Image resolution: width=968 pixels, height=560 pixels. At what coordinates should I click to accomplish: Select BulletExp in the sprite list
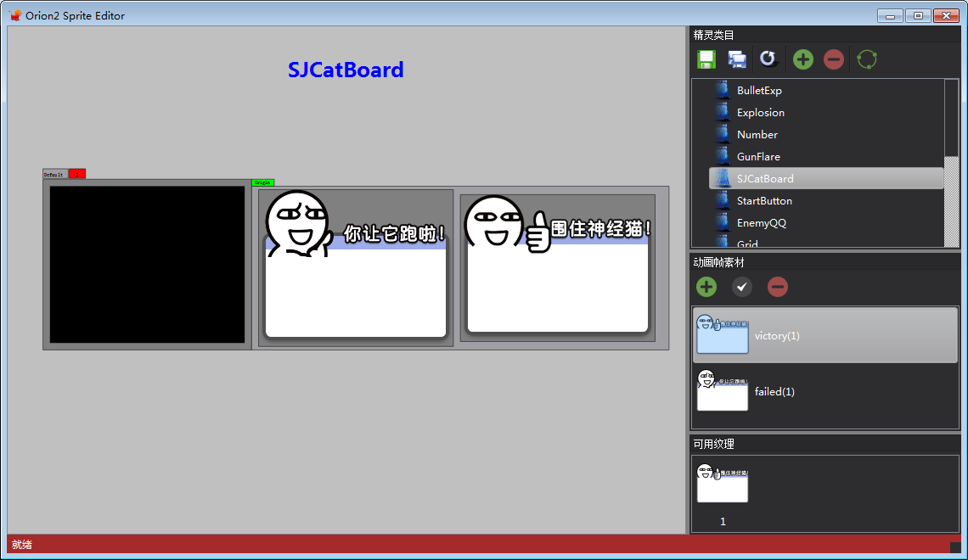point(759,91)
